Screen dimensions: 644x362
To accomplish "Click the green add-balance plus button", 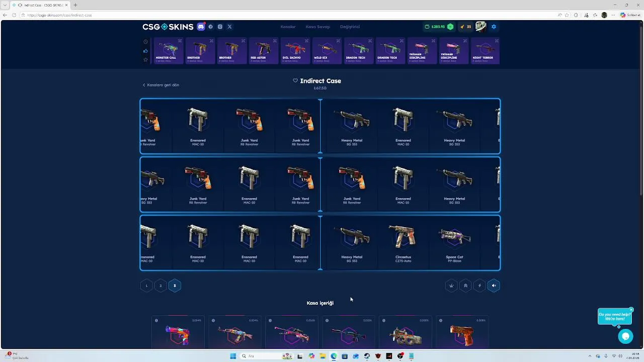I will [x=450, y=27].
